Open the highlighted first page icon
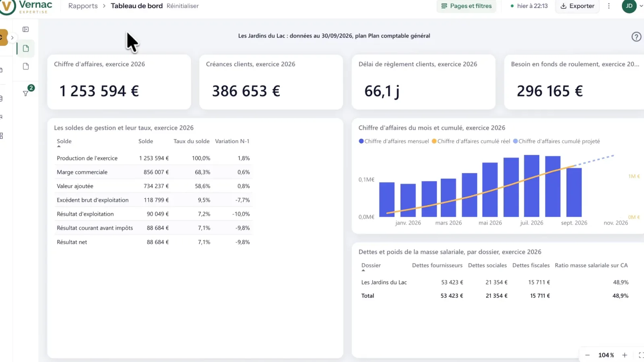 pos(26,48)
